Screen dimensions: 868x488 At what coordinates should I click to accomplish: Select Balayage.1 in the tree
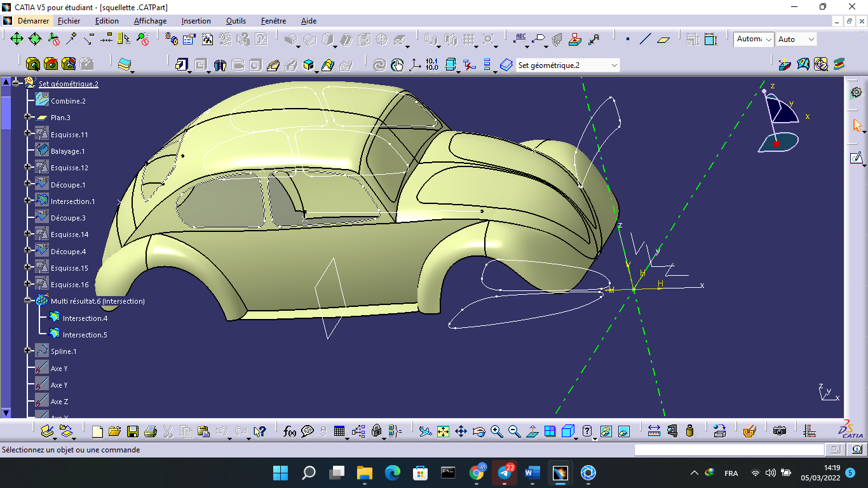[x=68, y=151]
